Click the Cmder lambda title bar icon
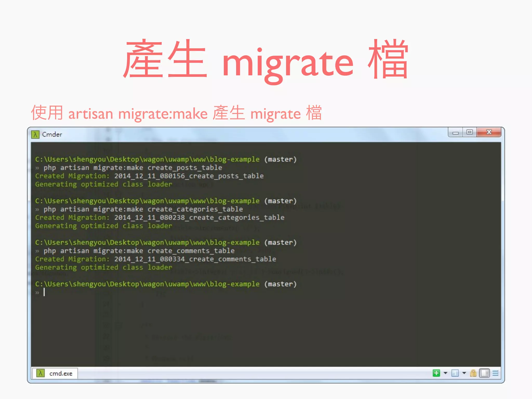The width and height of the screenshot is (532, 399). pyautogui.click(x=35, y=134)
